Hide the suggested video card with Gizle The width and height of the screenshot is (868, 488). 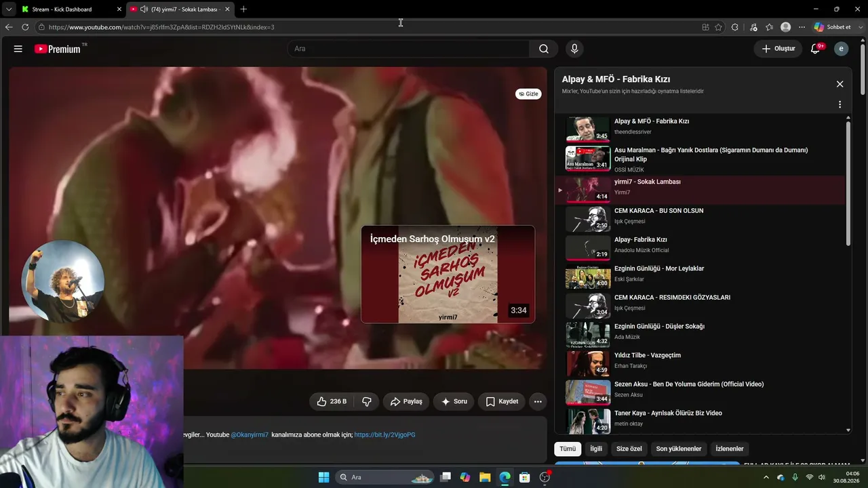tap(528, 94)
